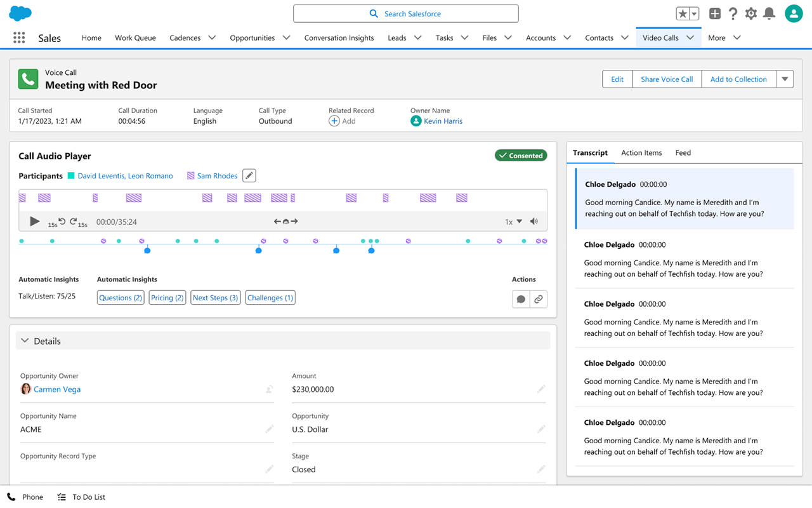Toggle the Pricing (2) insight filter
This screenshot has height=508, width=812.
click(167, 298)
